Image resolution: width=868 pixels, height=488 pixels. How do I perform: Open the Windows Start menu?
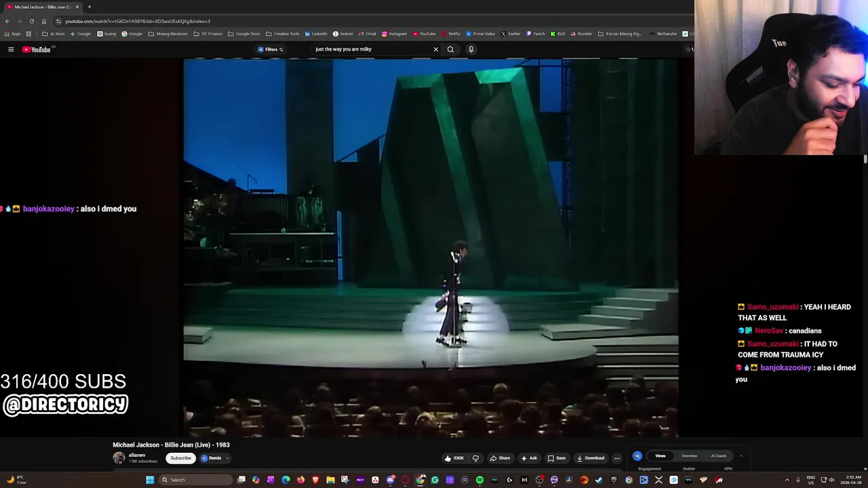pos(150,480)
